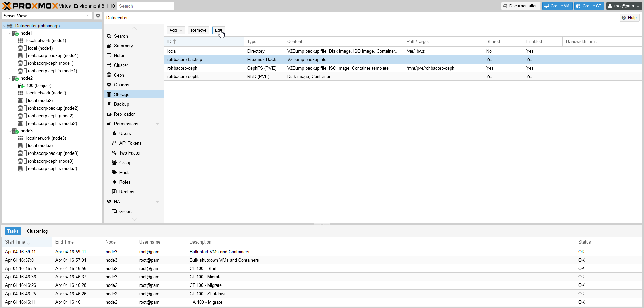Click the Summary book icon

109,46
